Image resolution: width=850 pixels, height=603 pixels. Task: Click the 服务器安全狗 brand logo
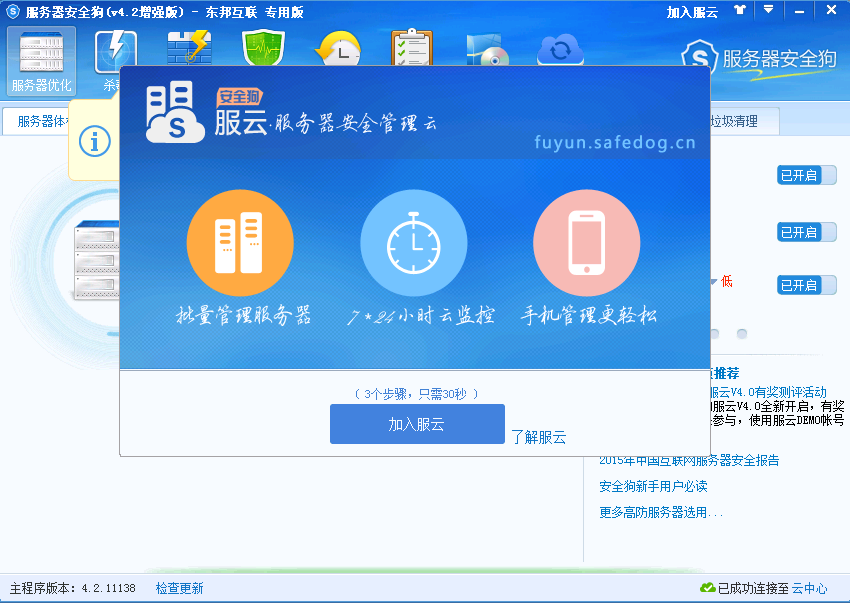[x=759, y=59]
